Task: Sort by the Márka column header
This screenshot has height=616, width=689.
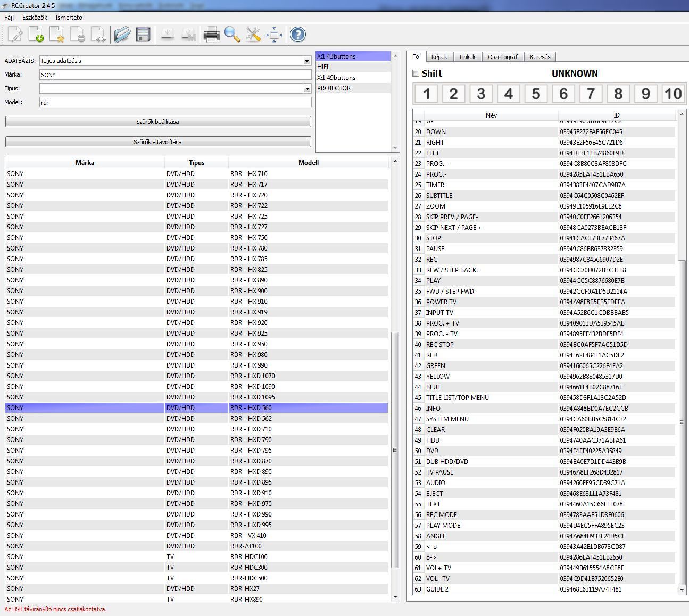Action: pyautogui.click(x=85, y=163)
